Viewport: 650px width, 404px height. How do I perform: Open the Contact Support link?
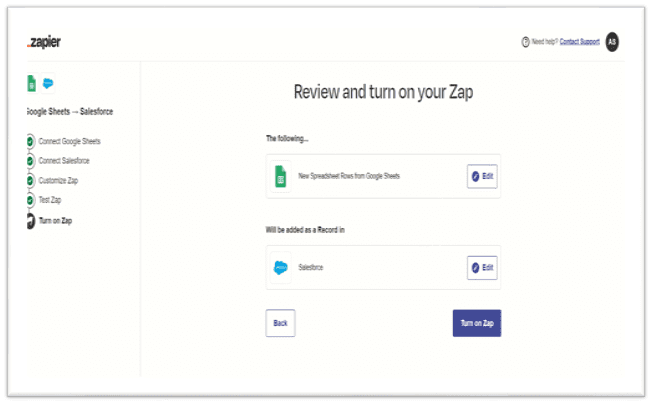tap(580, 42)
